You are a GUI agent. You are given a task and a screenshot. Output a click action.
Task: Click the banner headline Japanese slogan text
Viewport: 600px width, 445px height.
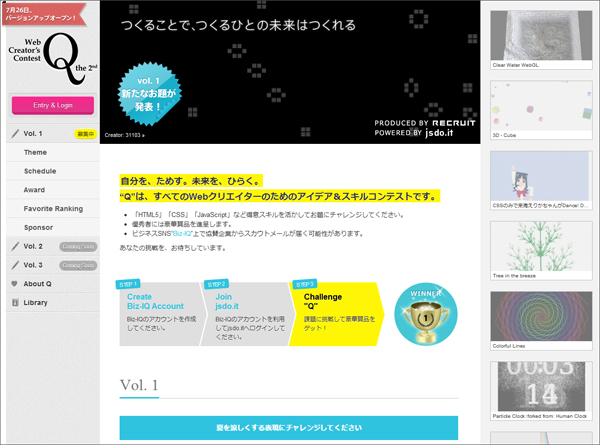pyautogui.click(x=238, y=25)
